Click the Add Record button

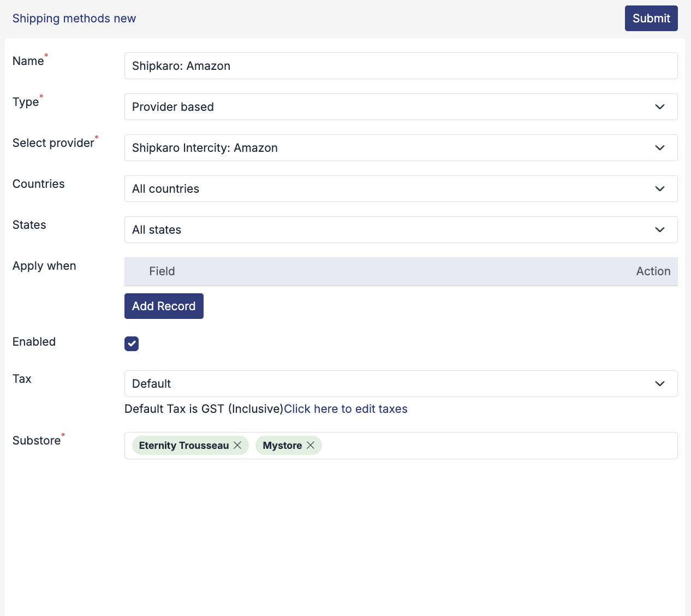(164, 306)
